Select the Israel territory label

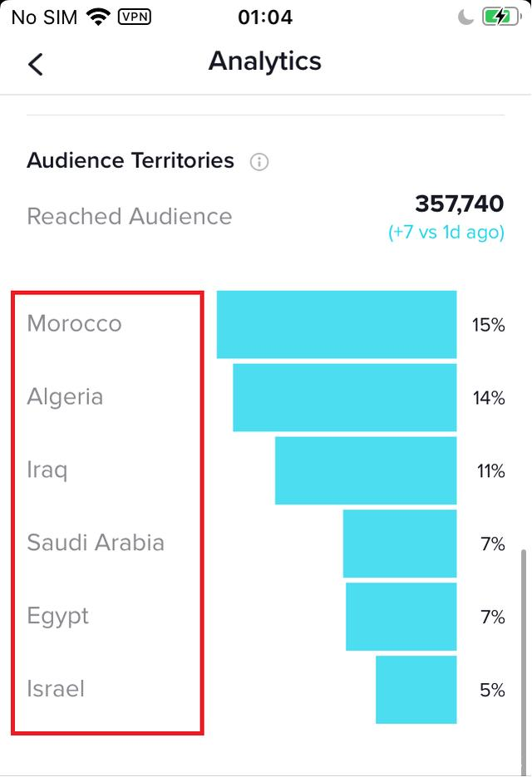pos(56,689)
